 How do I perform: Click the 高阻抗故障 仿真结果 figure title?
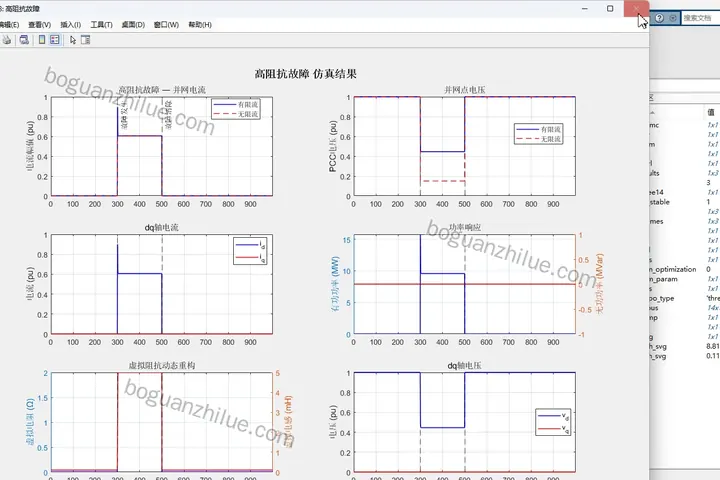pos(305,74)
